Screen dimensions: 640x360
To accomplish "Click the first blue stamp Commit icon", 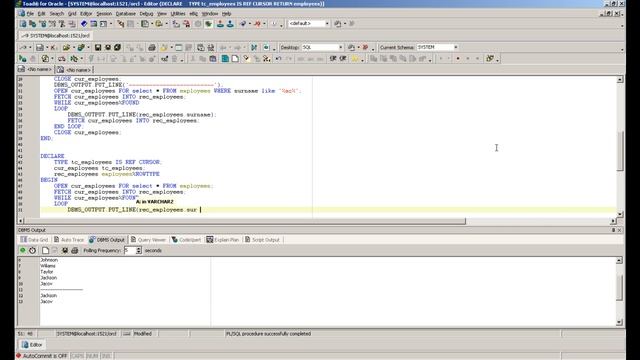I will (220, 24).
